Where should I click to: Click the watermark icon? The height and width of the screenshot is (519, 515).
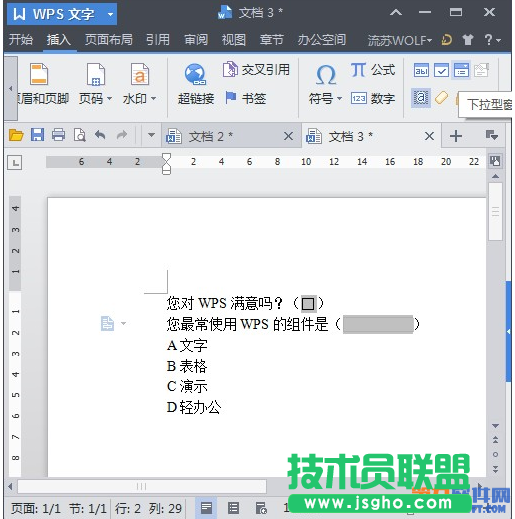[x=139, y=74]
